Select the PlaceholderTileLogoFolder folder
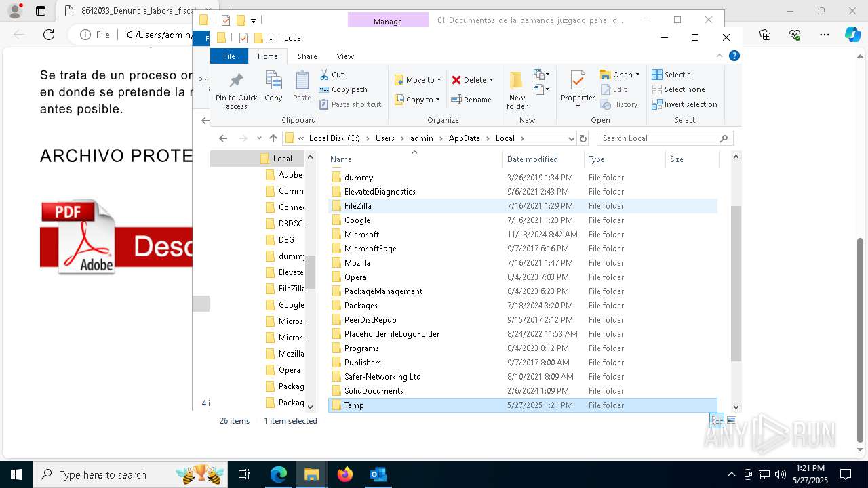Image resolution: width=868 pixels, height=488 pixels. coord(522,334)
